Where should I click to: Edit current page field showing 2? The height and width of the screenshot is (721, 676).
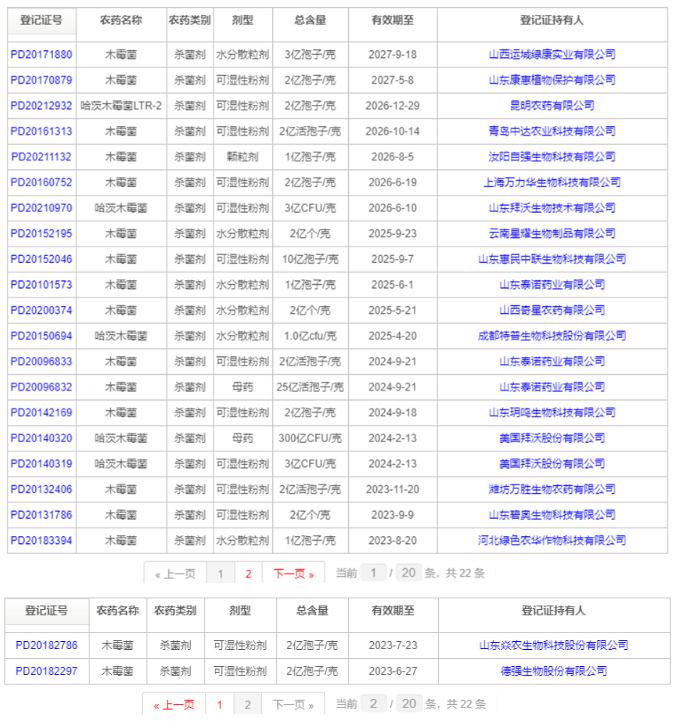pos(373,704)
